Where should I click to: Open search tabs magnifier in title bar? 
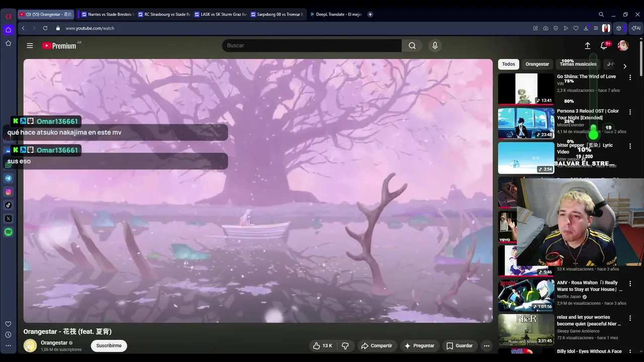point(601,15)
